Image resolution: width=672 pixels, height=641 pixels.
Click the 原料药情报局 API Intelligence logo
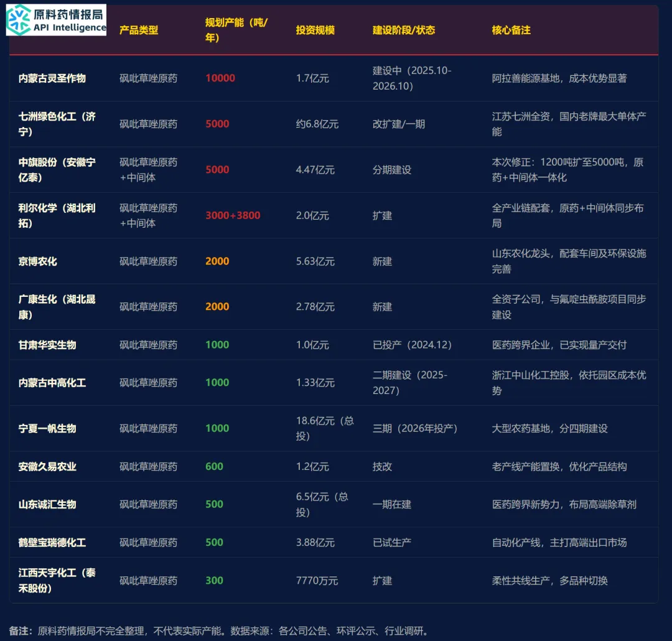coord(56,20)
